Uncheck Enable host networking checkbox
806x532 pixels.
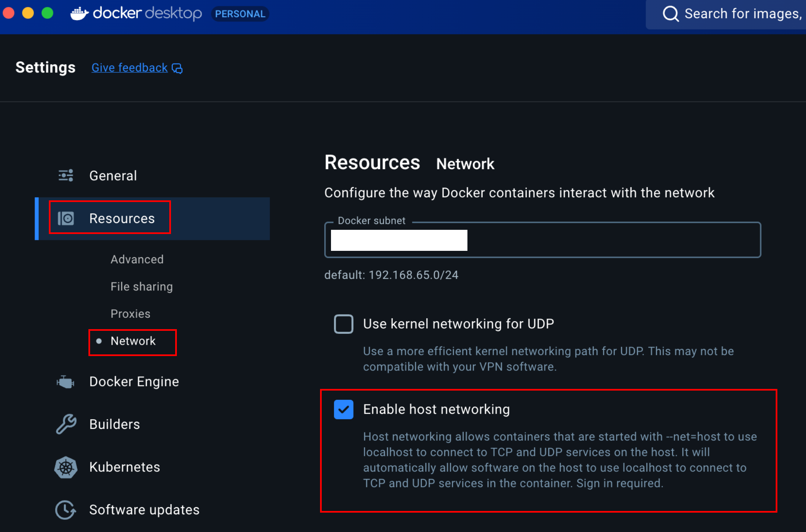344,409
